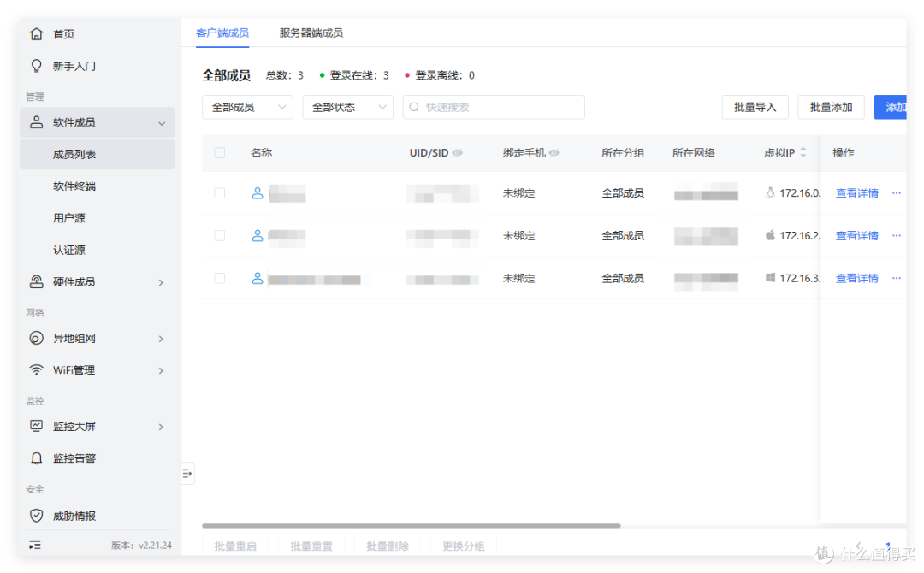Expand the 异地组网 menu chevron
Viewport: 924px width, 573px height.
(161, 339)
